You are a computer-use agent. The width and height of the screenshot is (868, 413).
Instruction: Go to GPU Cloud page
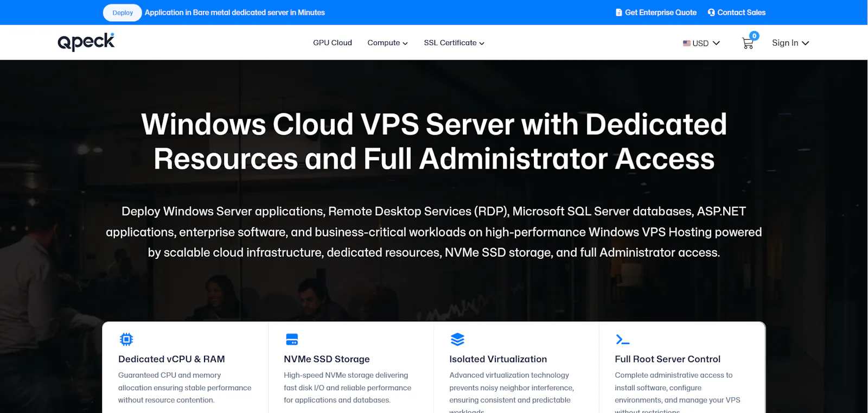coord(333,42)
